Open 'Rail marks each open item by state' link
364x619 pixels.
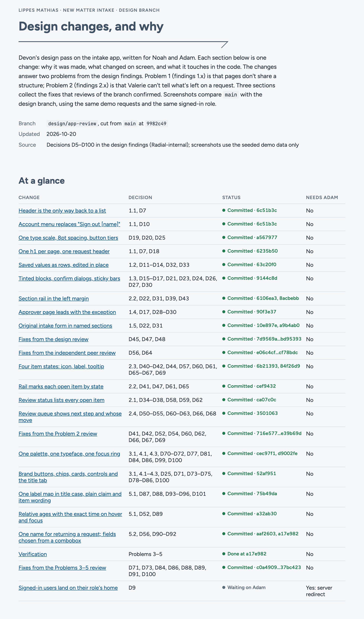(x=61, y=386)
